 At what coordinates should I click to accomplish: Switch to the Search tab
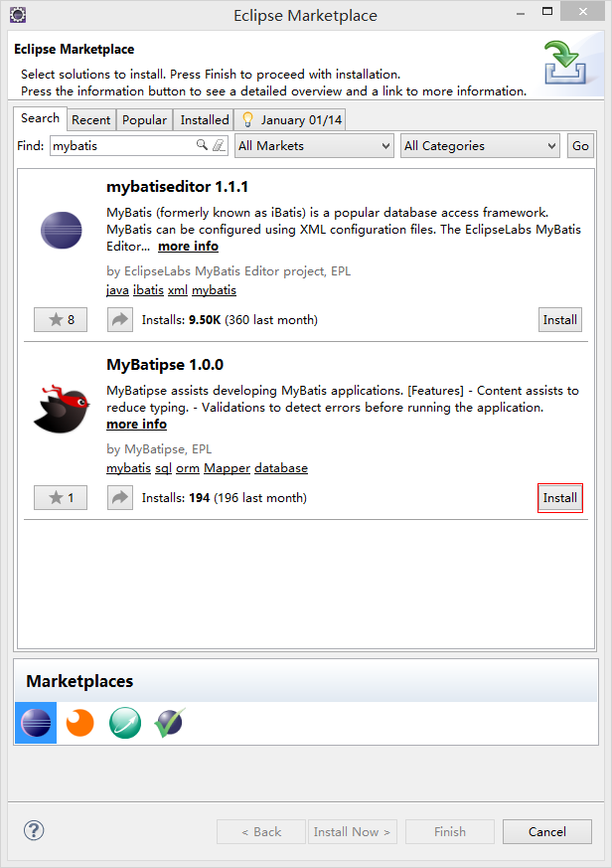pyautogui.click(x=40, y=118)
